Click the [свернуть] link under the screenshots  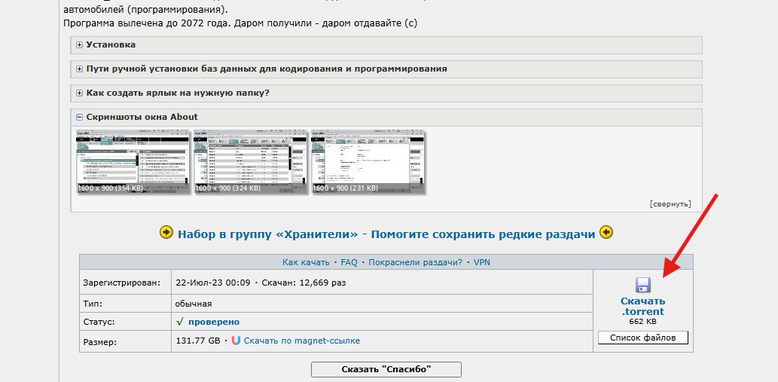669,204
